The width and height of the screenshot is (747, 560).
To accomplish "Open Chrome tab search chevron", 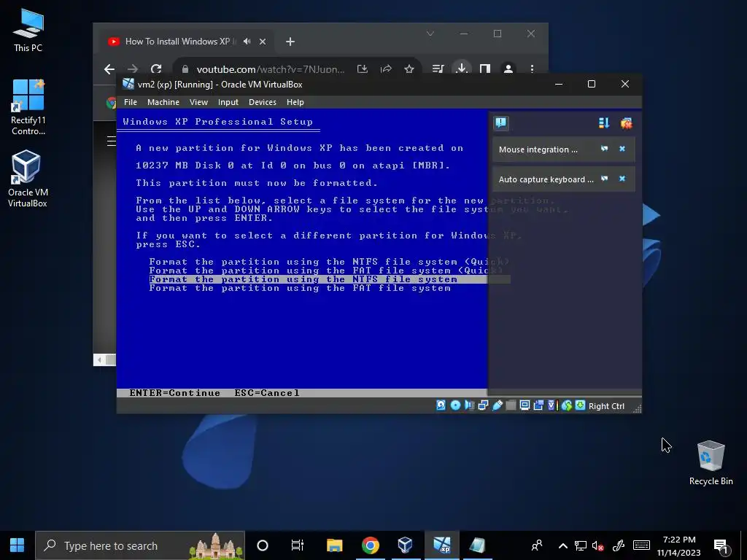I will [430, 34].
